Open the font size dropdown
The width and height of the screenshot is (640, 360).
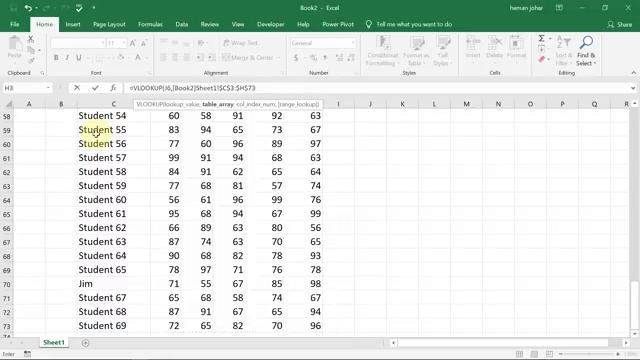click(x=124, y=43)
